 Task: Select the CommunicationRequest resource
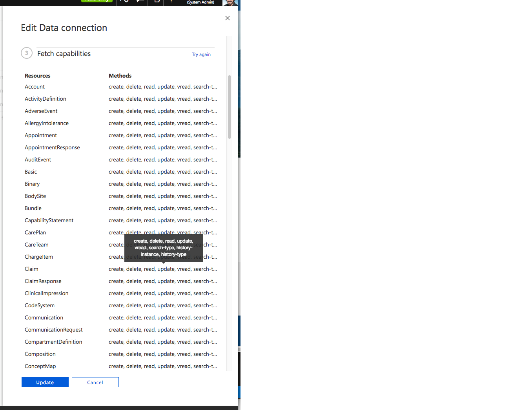(x=54, y=330)
